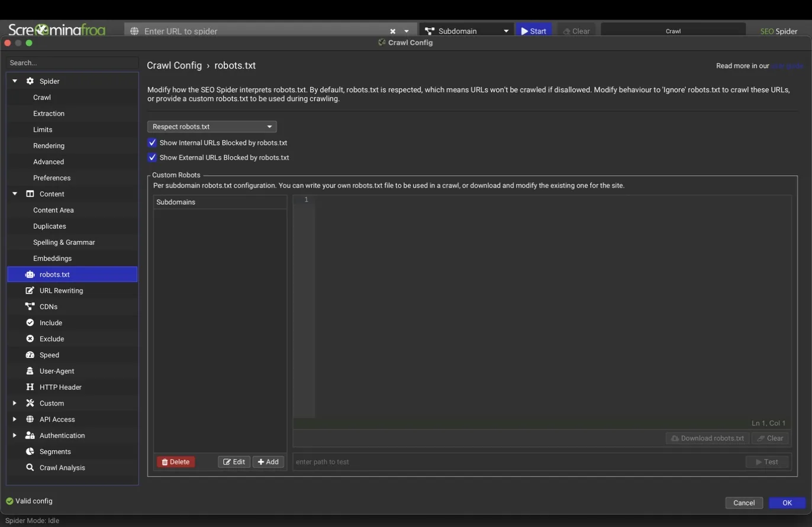
Task: Click the Segments pie chart icon
Action: pyautogui.click(x=30, y=451)
